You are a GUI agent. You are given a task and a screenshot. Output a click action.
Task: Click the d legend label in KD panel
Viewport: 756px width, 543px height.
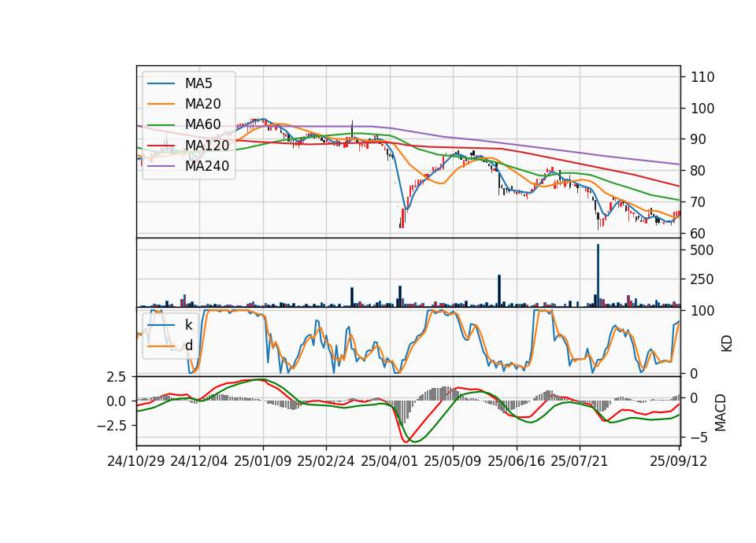pyautogui.click(x=188, y=345)
